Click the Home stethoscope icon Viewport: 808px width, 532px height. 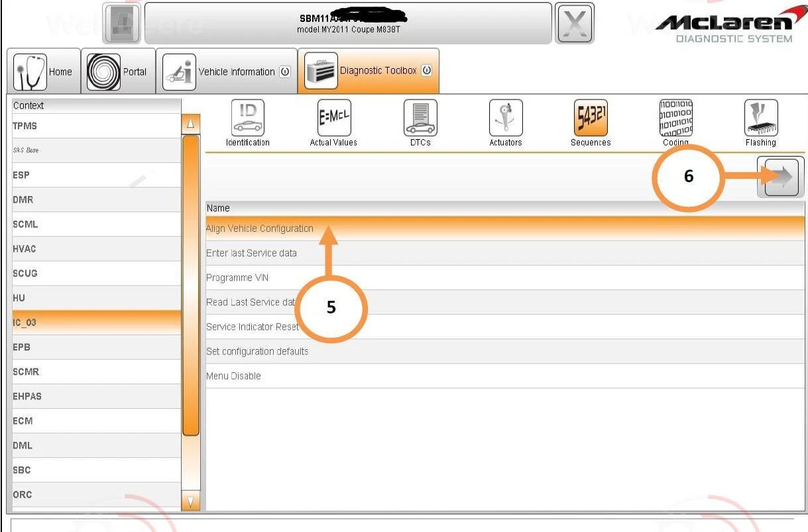tap(30, 72)
